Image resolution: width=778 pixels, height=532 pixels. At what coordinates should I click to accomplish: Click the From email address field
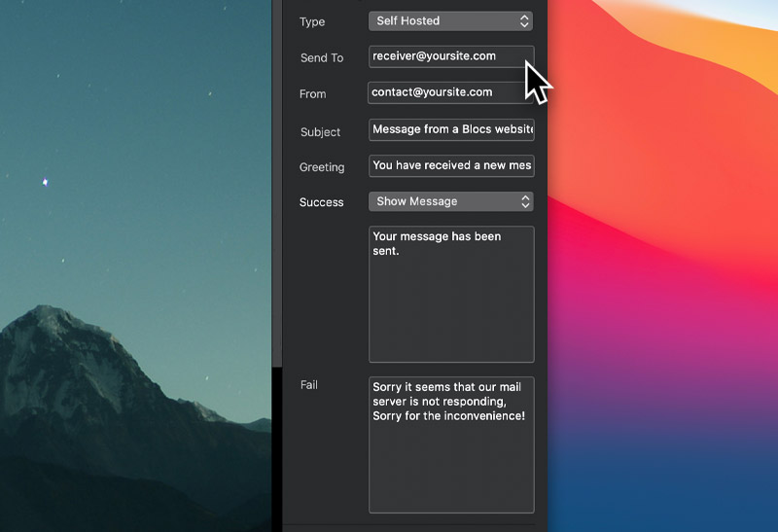click(450, 92)
